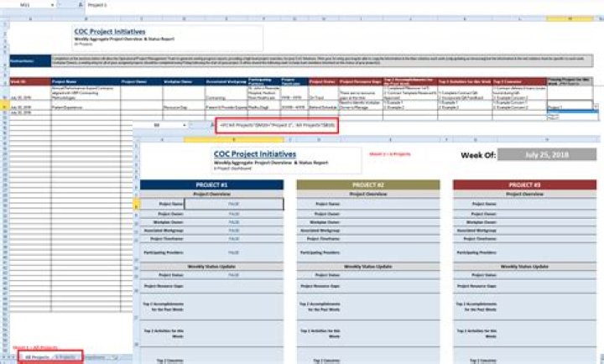Open the sheet tab after 6 Projects
This screenshot has height=364, width=604.
click(x=95, y=357)
